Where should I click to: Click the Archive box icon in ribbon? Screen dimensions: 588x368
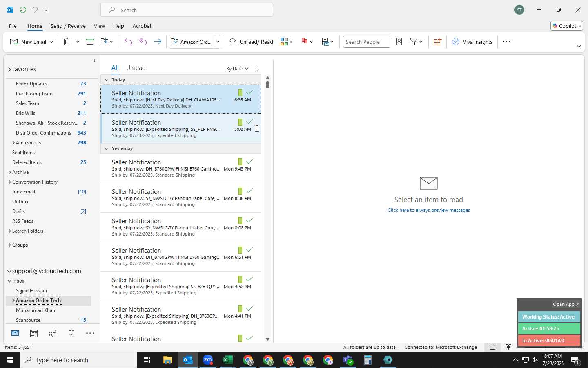[x=90, y=42]
